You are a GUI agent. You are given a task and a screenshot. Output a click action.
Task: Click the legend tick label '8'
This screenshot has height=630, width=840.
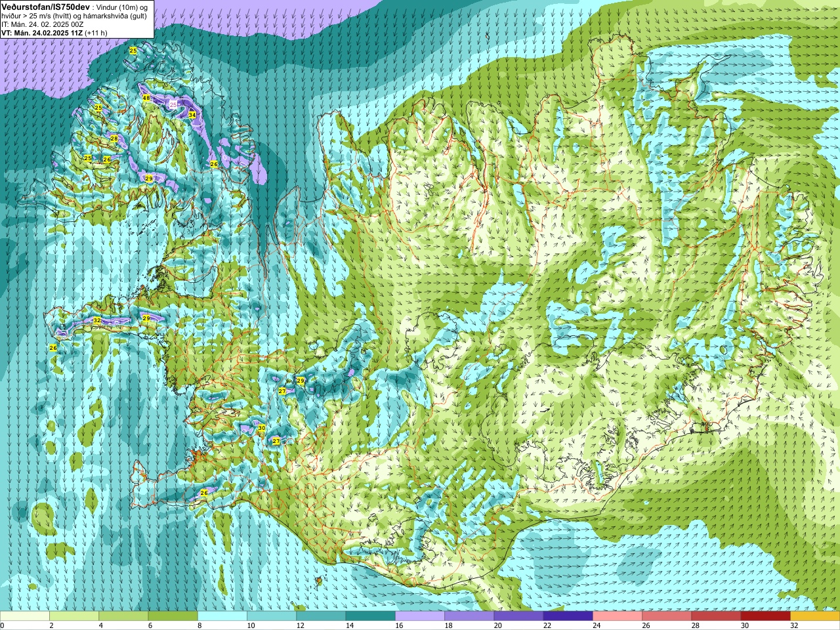(199, 625)
